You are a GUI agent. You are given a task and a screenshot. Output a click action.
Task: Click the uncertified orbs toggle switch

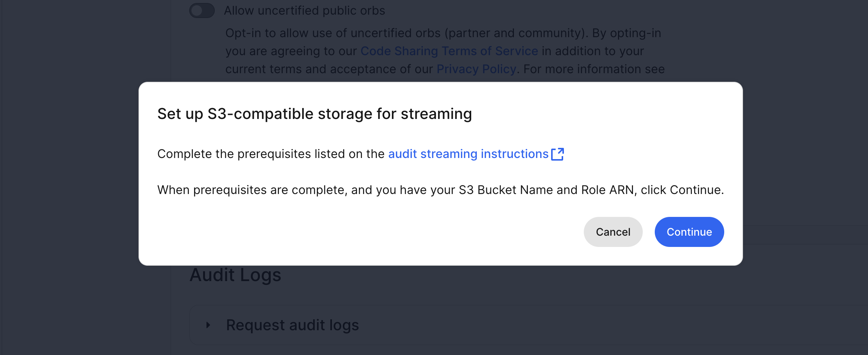tap(202, 11)
